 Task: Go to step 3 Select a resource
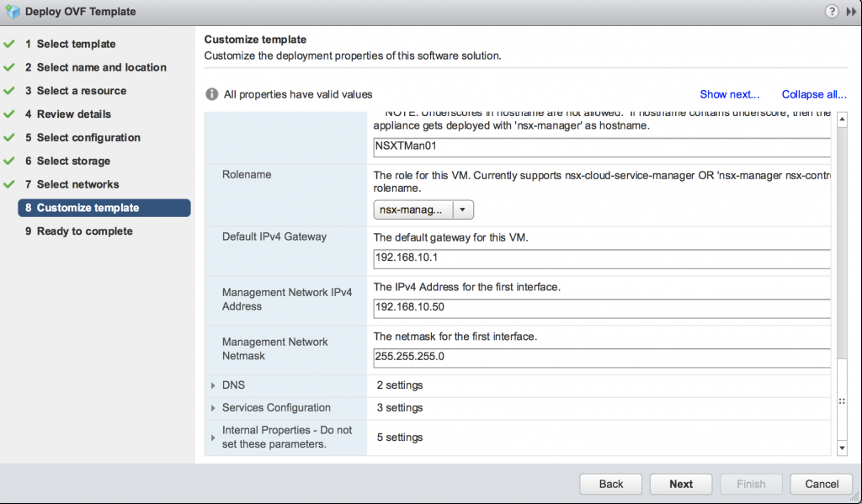click(x=76, y=91)
